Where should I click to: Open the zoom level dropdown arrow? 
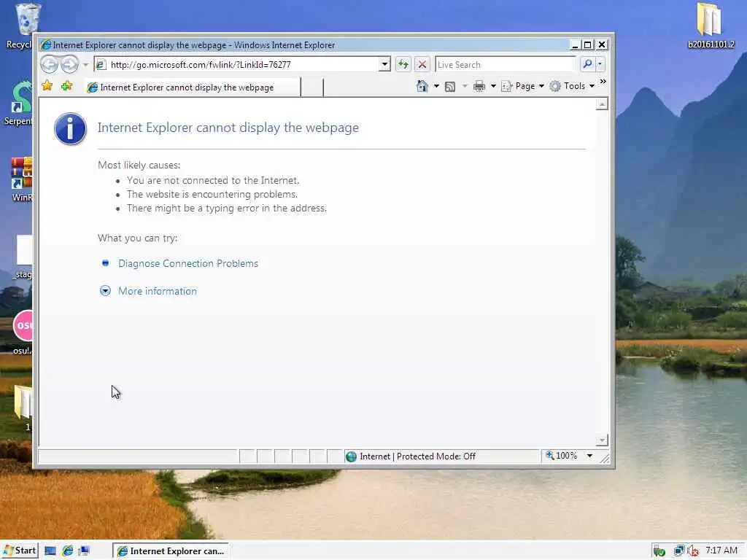(589, 456)
